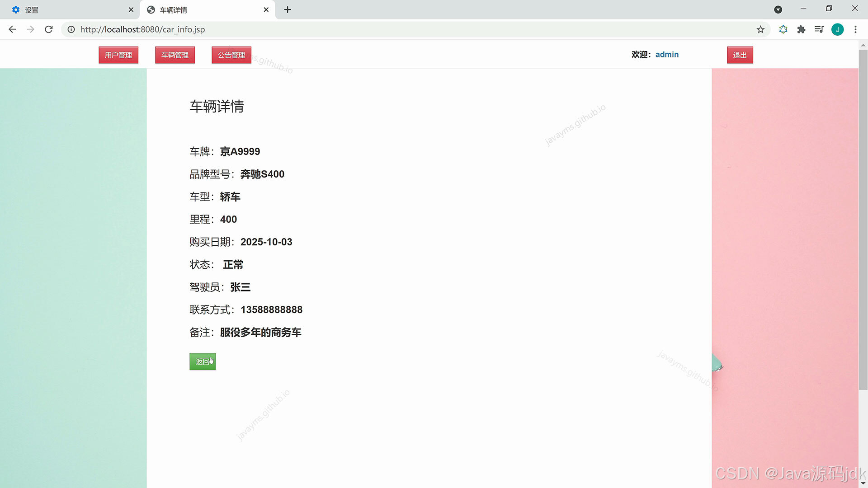The image size is (868, 488).
Task: Open 公告管理 menu button
Action: 231,55
